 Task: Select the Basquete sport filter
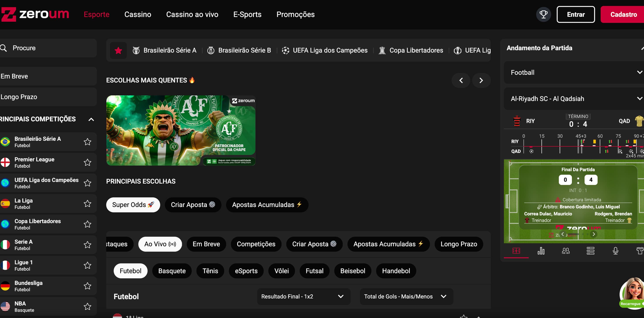(x=172, y=271)
